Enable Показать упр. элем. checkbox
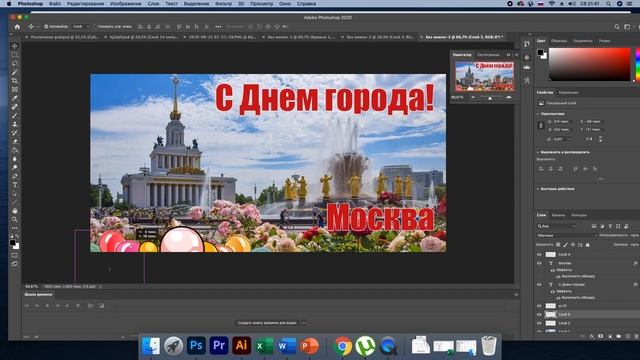 [x=95, y=27]
